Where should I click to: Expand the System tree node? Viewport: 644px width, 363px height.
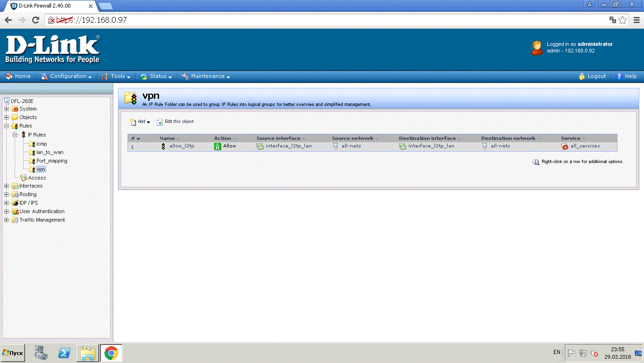7,109
